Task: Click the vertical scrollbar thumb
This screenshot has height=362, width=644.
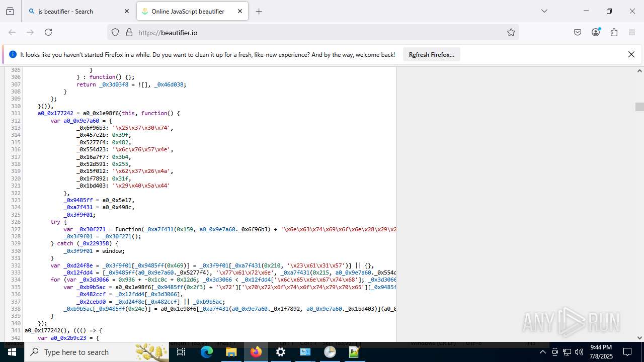Action: click(x=639, y=107)
